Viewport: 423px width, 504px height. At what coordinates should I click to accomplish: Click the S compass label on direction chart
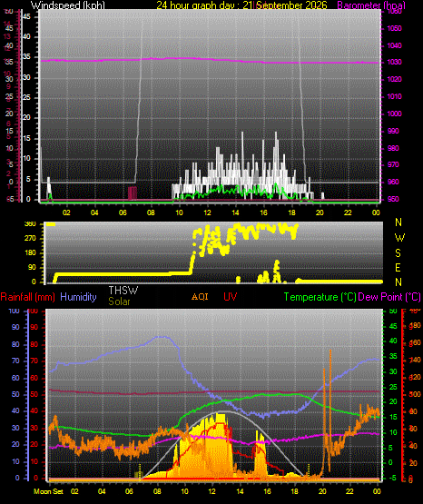point(398,253)
